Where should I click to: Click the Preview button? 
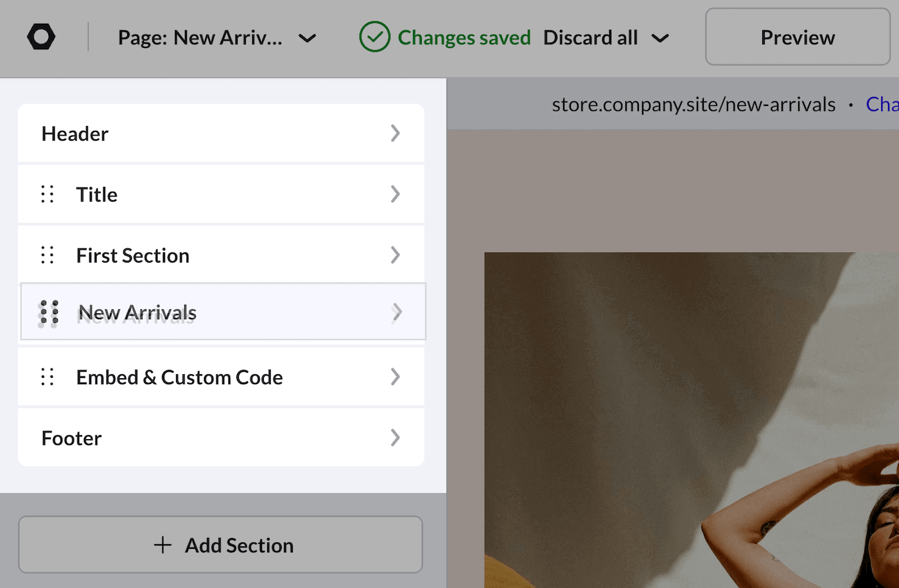tap(797, 37)
